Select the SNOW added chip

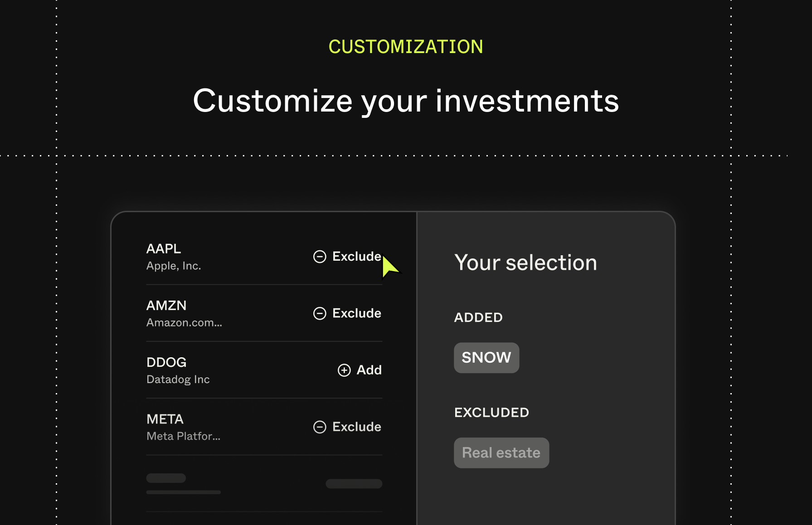(486, 358)
